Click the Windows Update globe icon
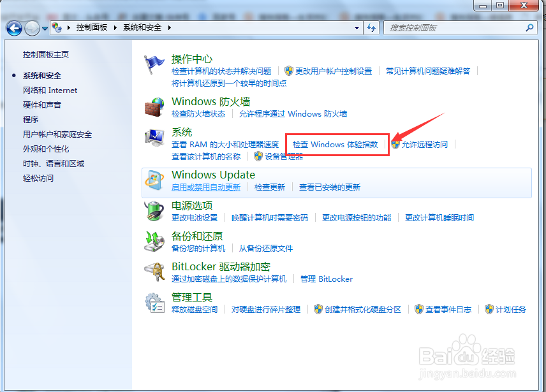 click(154, 180)
